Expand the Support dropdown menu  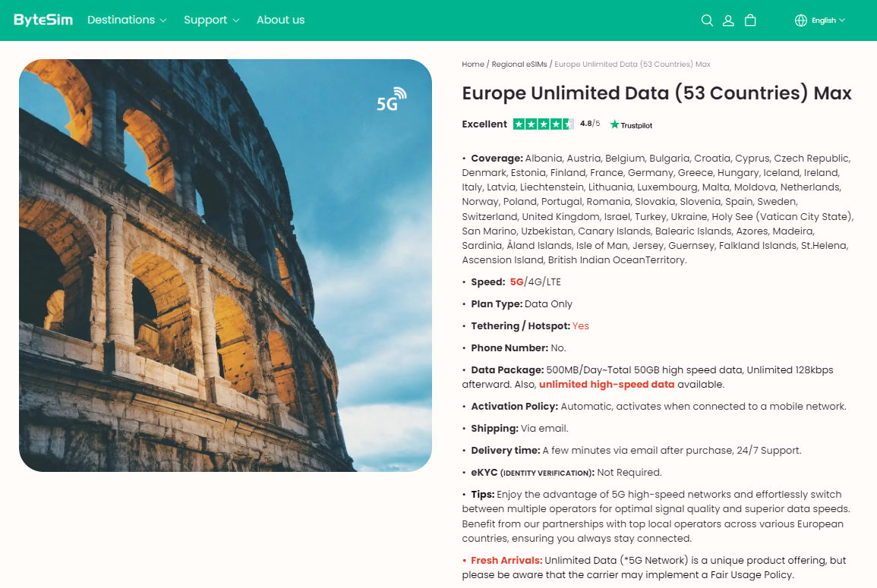tap(211, 20)
